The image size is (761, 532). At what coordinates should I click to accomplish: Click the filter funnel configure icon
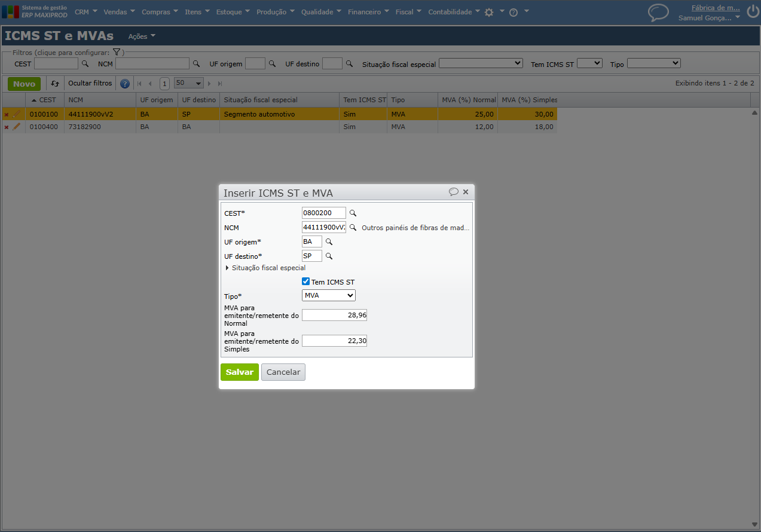tap(117, 53)
